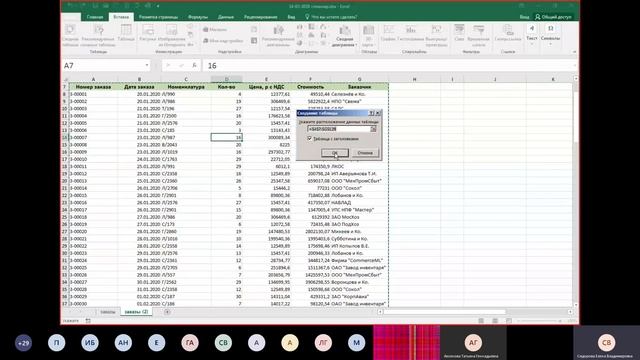Click the table range input field
This screenshot has width=640, height=360.
339,129
